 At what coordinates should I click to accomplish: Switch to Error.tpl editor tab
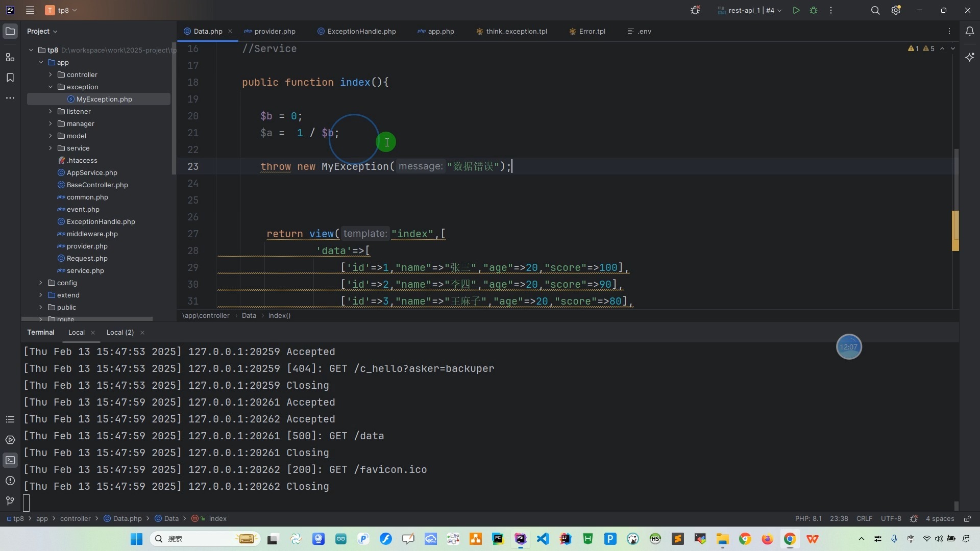click(587, 31)
